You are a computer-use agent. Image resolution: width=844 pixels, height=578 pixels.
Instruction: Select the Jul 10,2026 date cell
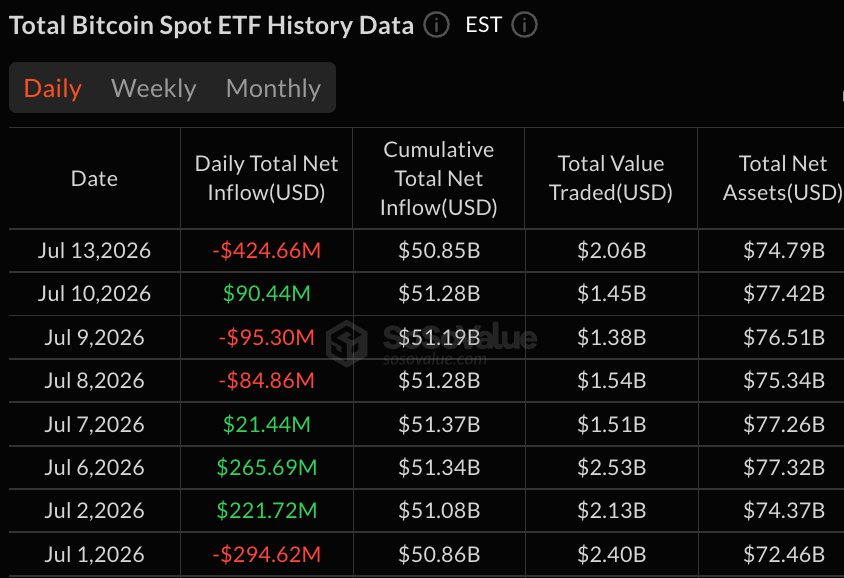94,294
